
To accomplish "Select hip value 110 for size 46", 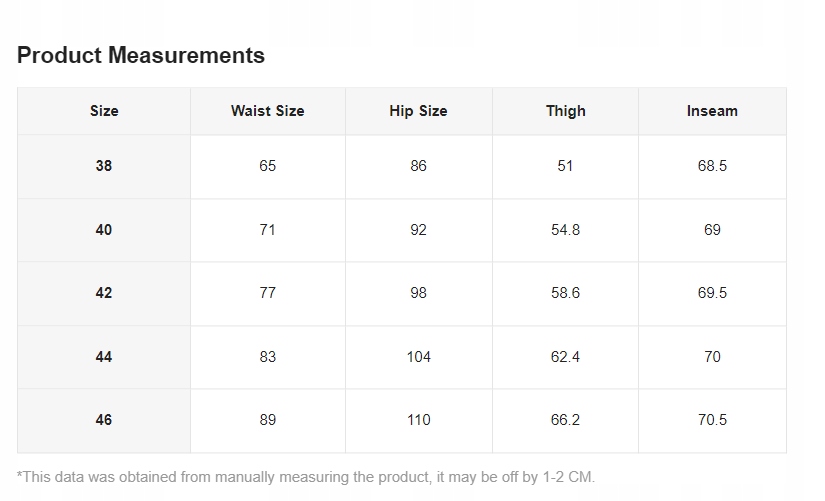I will (418, 420).
